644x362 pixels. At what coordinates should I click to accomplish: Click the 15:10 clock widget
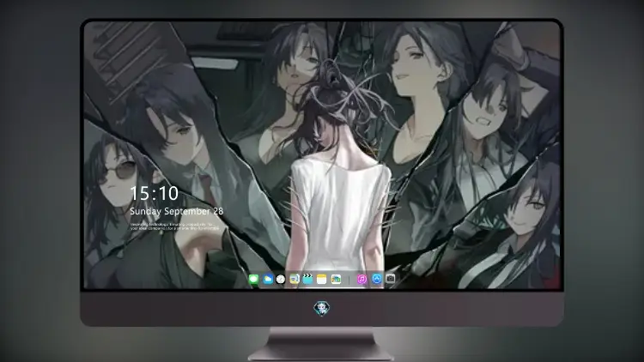(x=155, y=193)
